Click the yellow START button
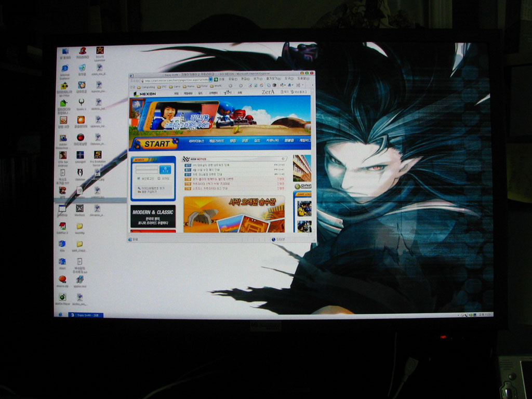Image resolution: width=532 pixels, height=399 pixels. pyautogui.click(x=157, y=144)
